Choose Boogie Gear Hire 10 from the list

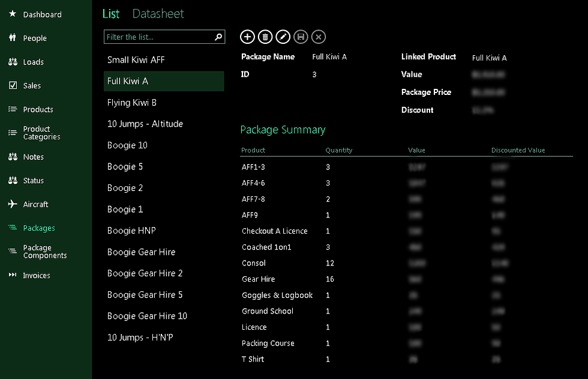148,316
